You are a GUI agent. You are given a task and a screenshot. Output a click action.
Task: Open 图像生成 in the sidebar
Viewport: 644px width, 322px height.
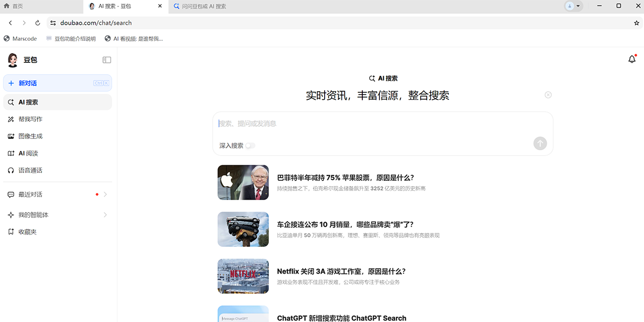click(57, 136)
